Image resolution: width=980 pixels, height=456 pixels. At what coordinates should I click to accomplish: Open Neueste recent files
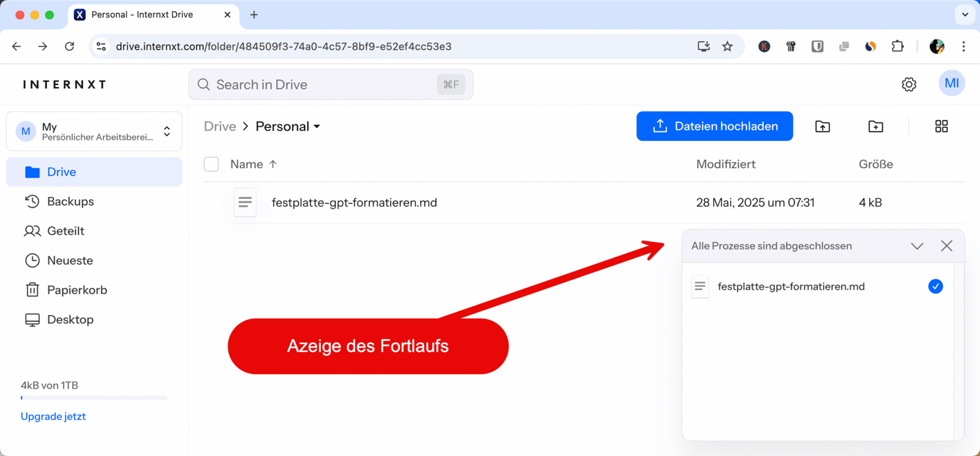point(94,260)
